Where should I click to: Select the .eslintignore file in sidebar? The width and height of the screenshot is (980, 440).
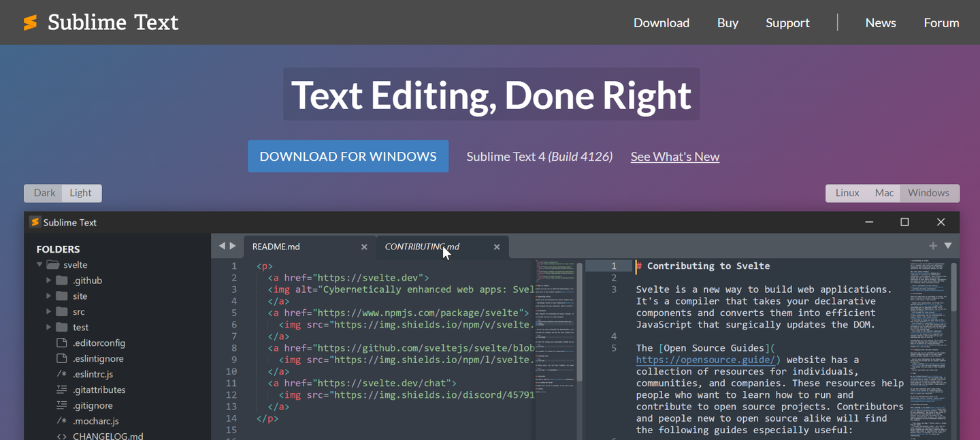[x=98, y=358]
